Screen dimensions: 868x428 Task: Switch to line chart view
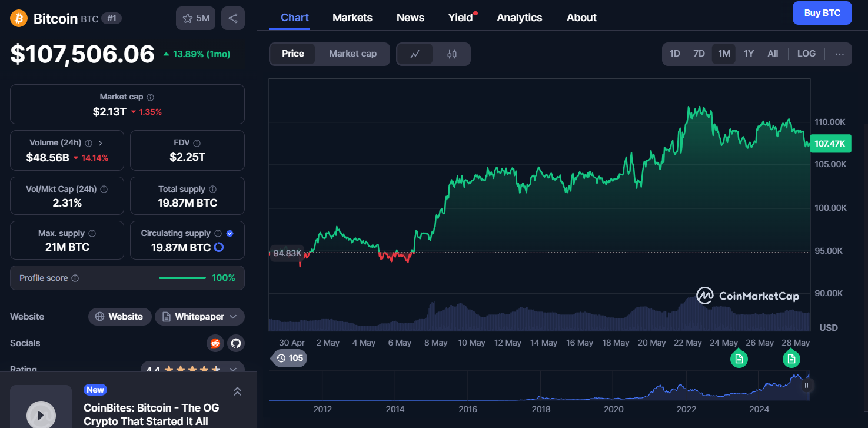click(x=415, y=54)
